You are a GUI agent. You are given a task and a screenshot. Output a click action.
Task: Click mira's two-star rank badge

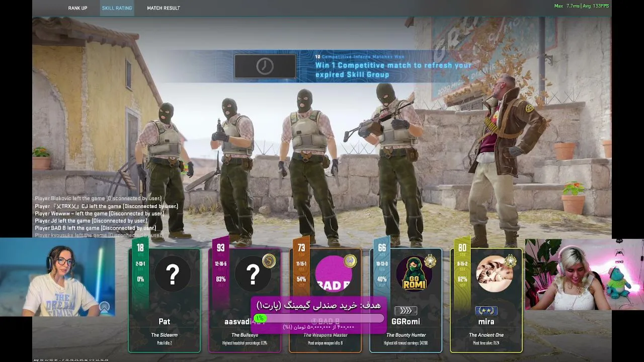click(x=486, y=311)
